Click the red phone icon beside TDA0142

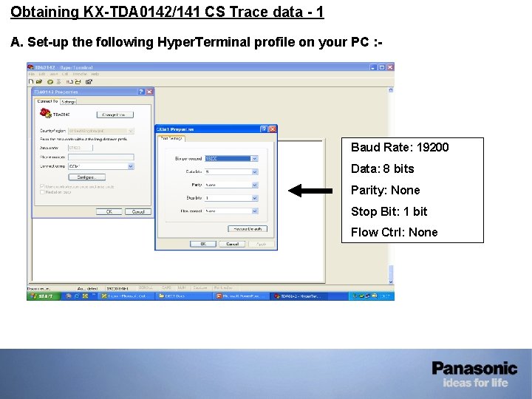[x=46, y=113]
